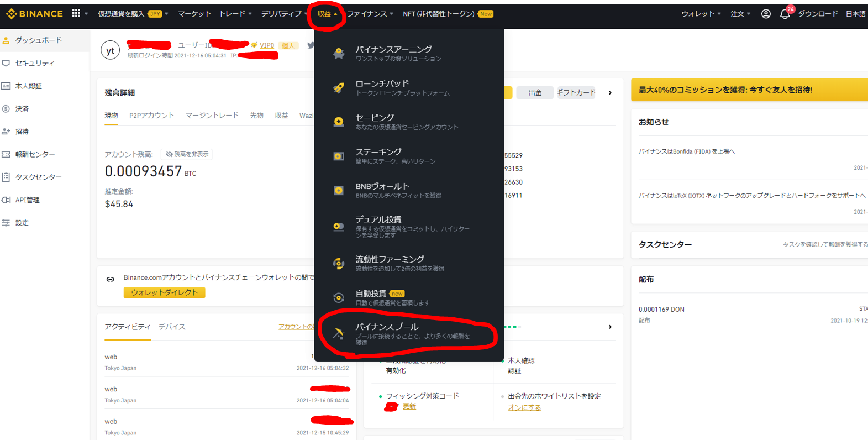Click the commission invite banner
Viewport: 868px width, 440px height.
pyautogui.click(x=749, y=90)
